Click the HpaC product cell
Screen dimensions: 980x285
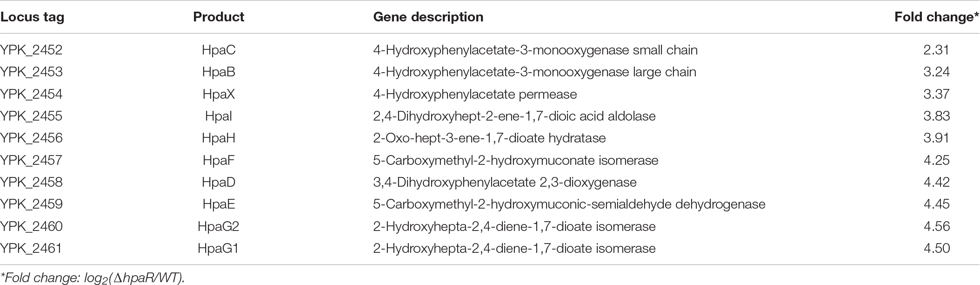pos(219,50)
